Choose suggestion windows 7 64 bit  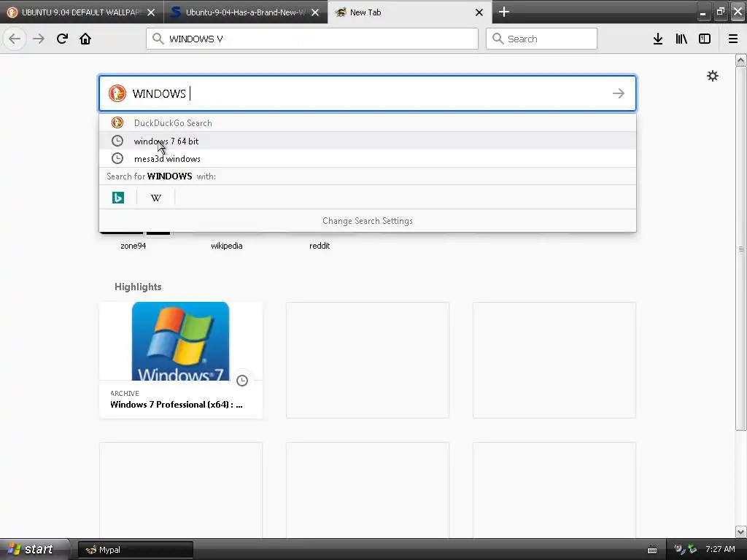368,141
